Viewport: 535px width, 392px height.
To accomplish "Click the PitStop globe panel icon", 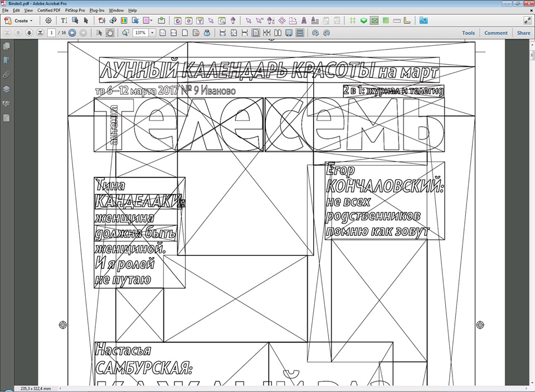I will 177,21.
